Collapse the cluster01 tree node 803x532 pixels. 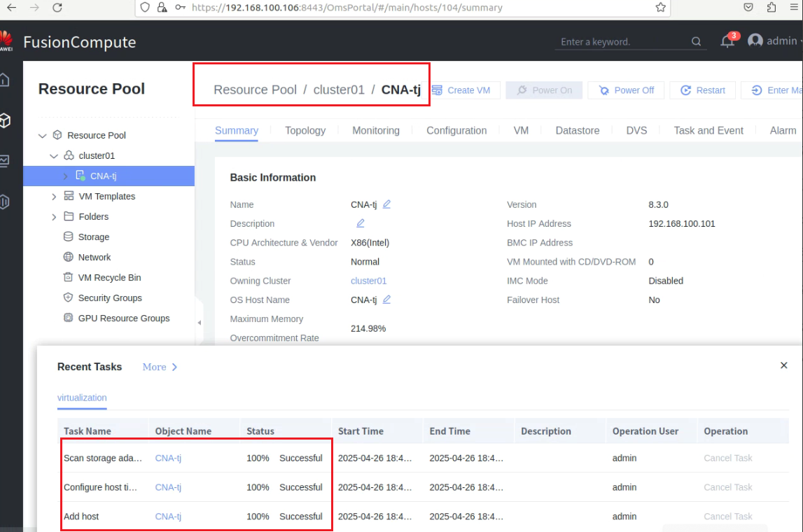[x=54, y=155]
